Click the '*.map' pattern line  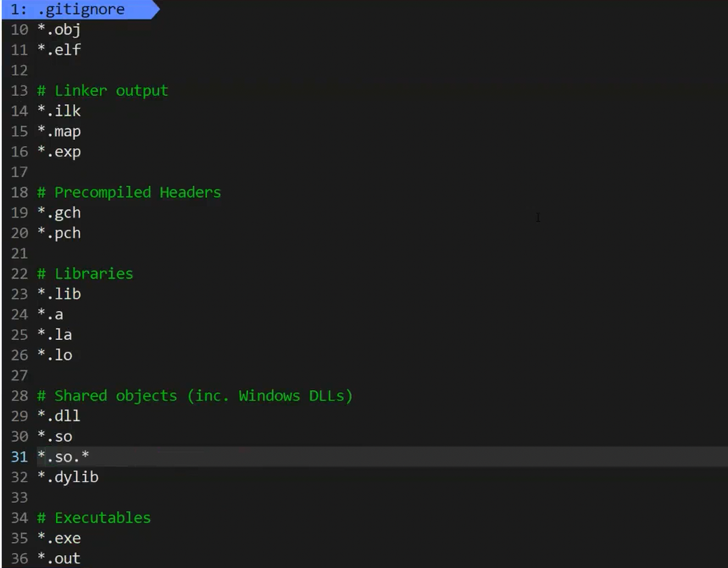click(x=59, y=131)
